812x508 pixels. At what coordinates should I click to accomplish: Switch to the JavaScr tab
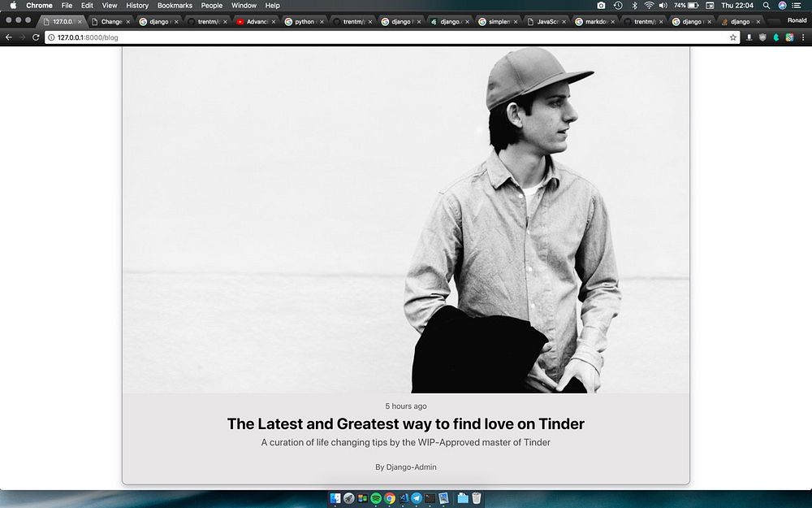pos(546,22)
